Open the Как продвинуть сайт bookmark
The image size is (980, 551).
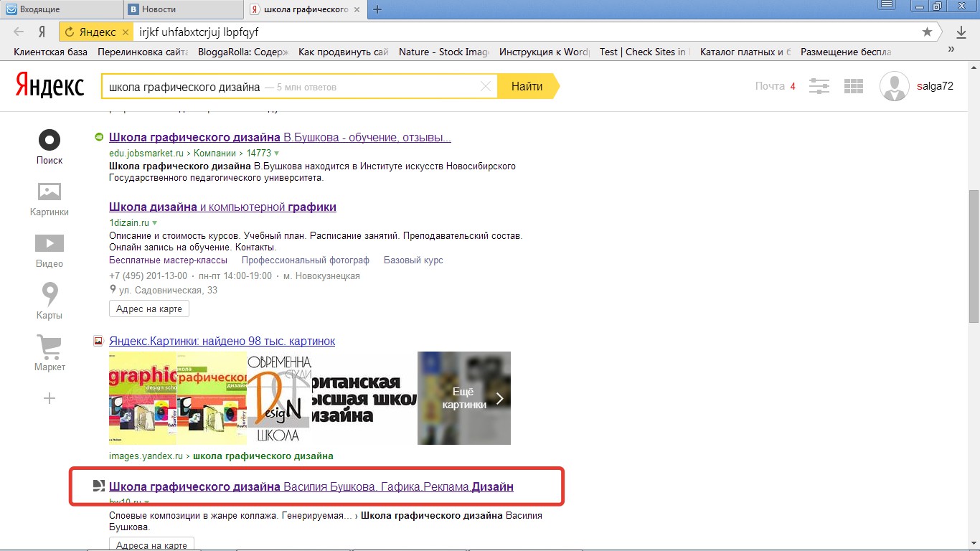343,52
